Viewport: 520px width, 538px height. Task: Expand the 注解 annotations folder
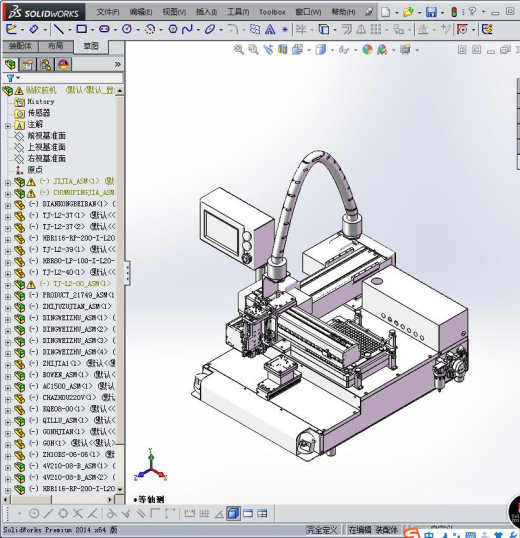[8, 126]
